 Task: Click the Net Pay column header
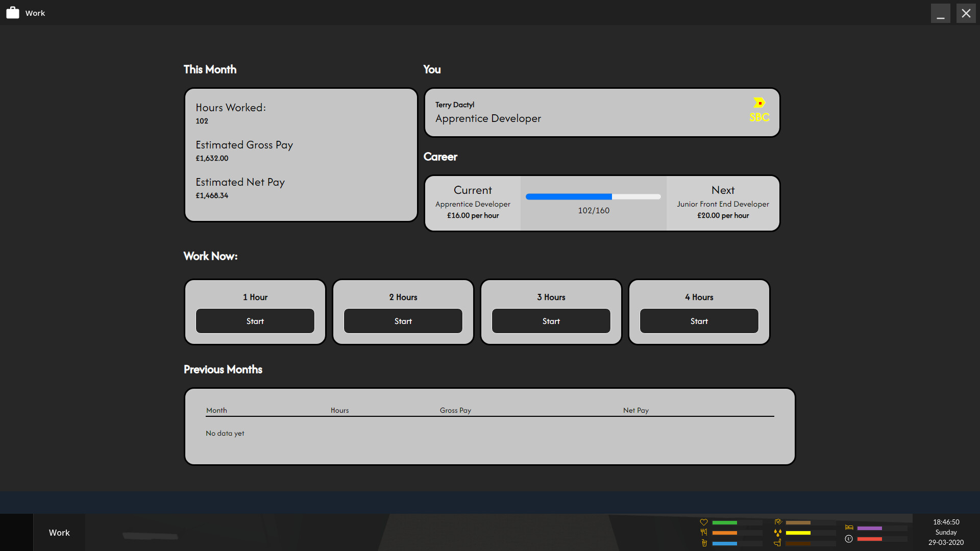(635, 410)
